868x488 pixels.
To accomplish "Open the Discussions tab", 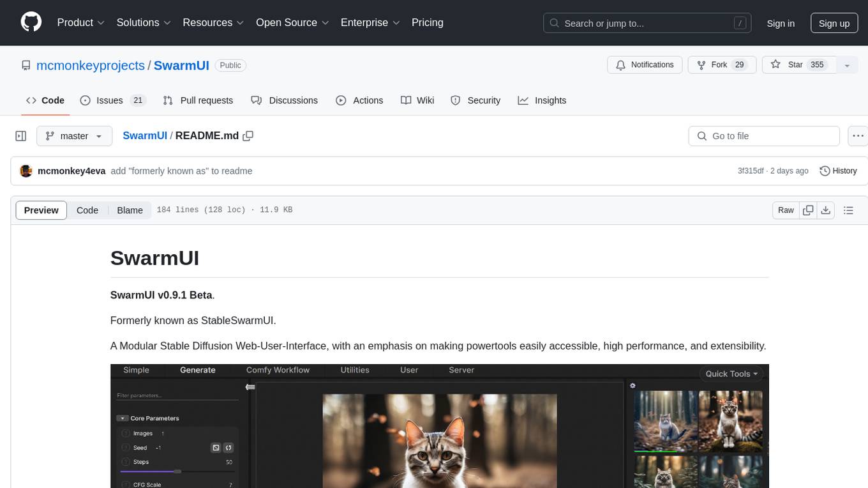I will 284,100.
